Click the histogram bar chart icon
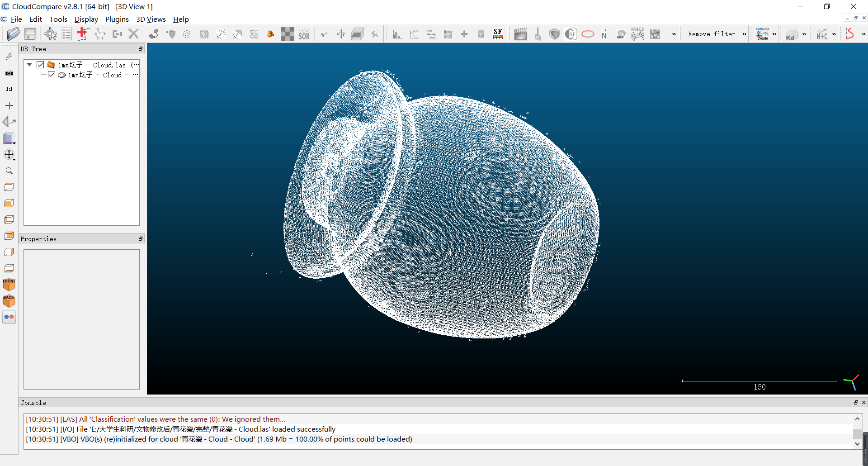Viewport: 868px width, 466px height. click(397, 34)
